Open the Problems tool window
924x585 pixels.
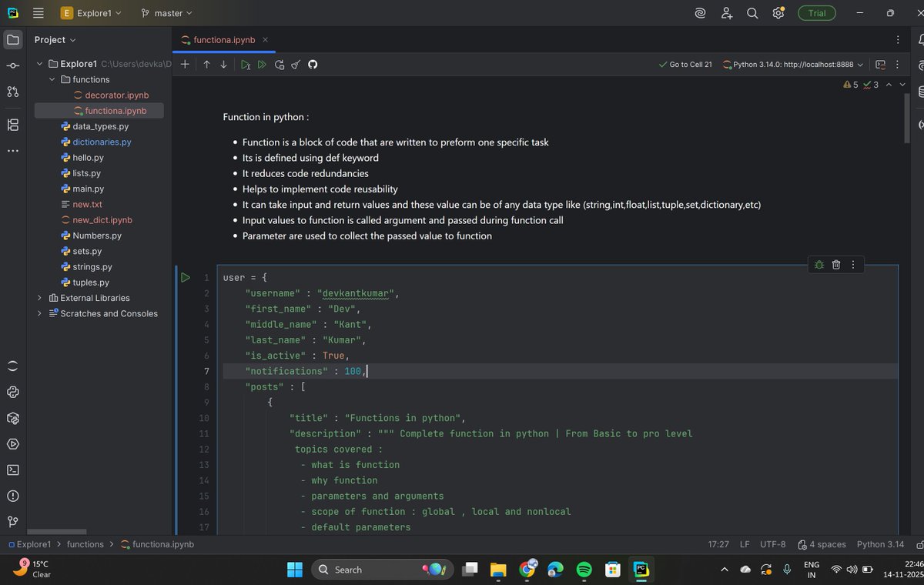click(x=12, y=496)
